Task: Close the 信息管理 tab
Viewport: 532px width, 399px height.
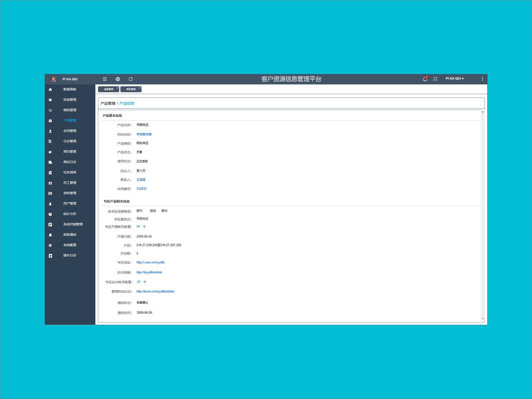Action: coord(118,88)
